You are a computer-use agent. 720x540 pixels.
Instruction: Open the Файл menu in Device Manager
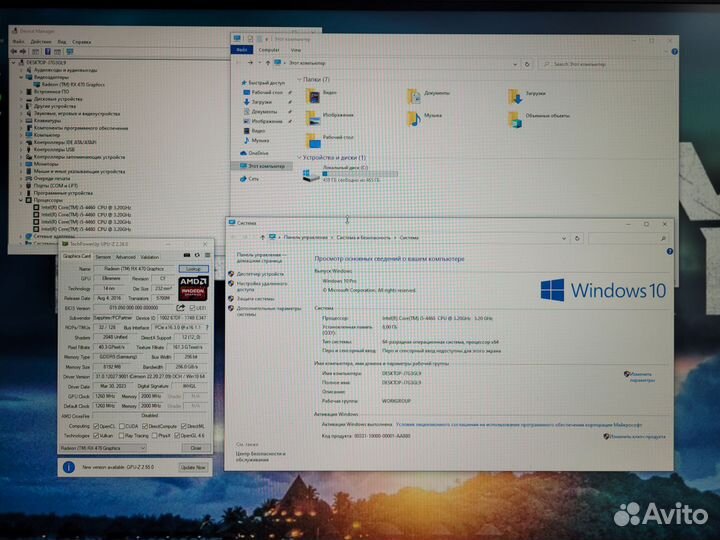click(18, 42)
